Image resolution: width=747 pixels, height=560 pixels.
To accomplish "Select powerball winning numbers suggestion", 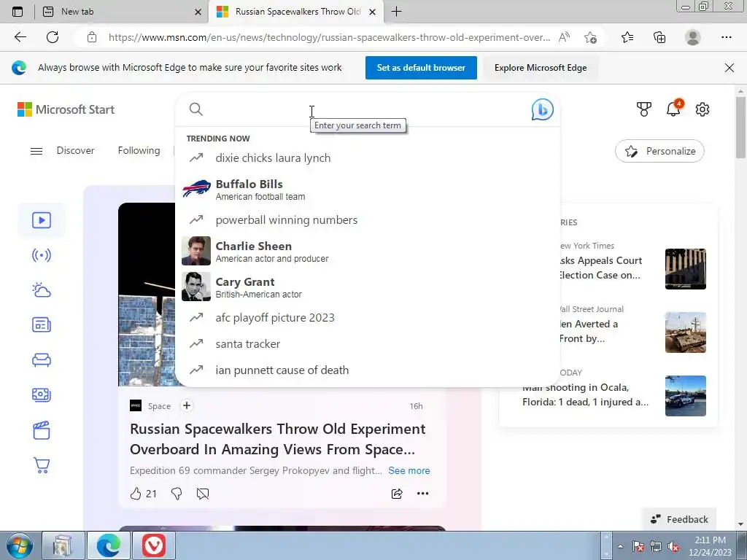I will 368,220.
